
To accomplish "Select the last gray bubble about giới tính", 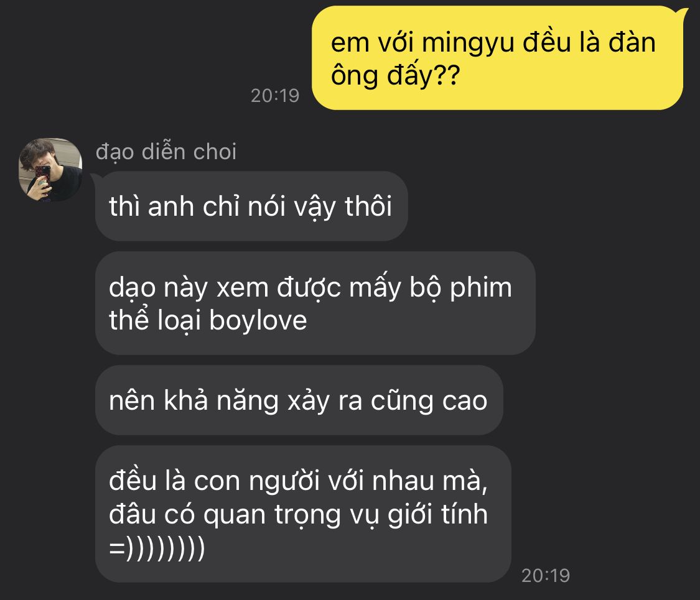I will point(303,514).
